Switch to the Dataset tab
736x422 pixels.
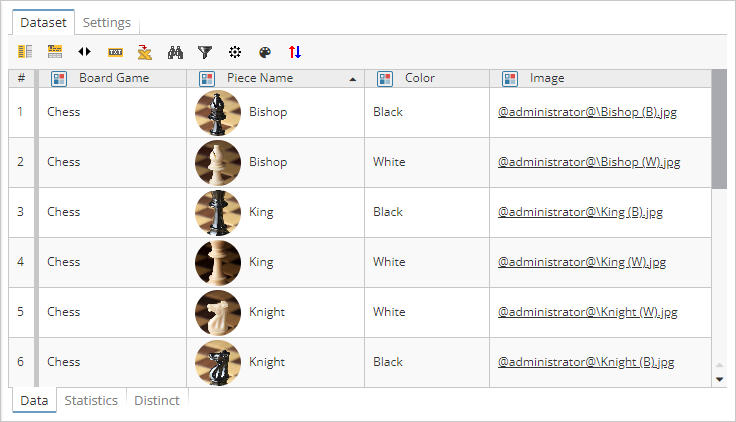pyautogui.click(x=43, y=23)
